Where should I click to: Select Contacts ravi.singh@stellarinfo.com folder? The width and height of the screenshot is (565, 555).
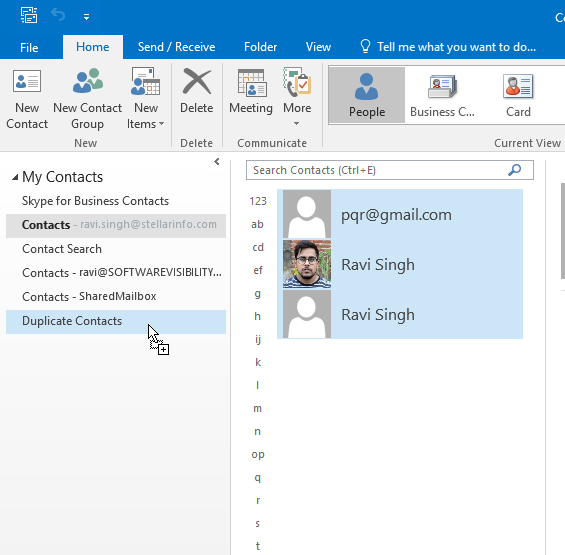pyautogui.click(x=116, y=225)
